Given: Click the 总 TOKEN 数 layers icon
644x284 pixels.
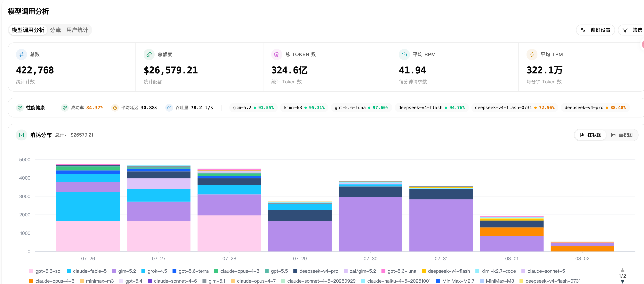Looking at the screenshot, I should 277,54.
